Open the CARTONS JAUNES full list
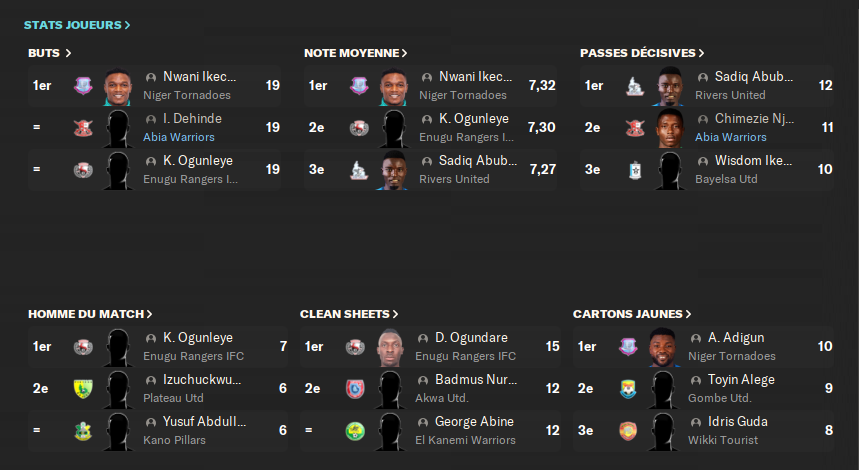859x470 pixels. (632, 314)
